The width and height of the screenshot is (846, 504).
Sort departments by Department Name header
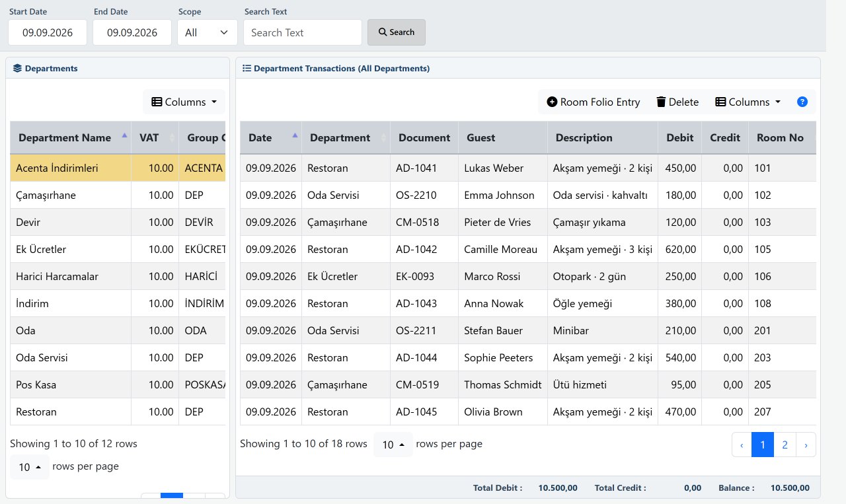71,137
